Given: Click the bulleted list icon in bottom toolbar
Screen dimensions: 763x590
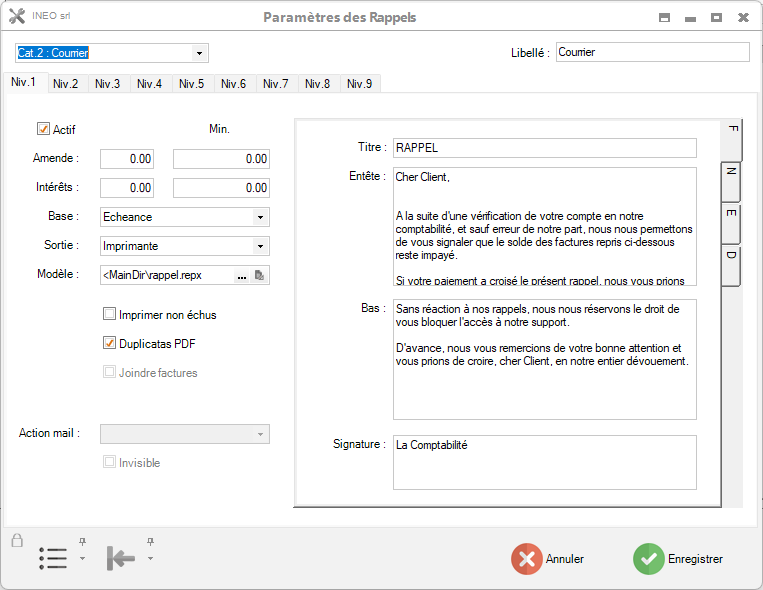Looking at the screenshot, I should click(53, 558).
